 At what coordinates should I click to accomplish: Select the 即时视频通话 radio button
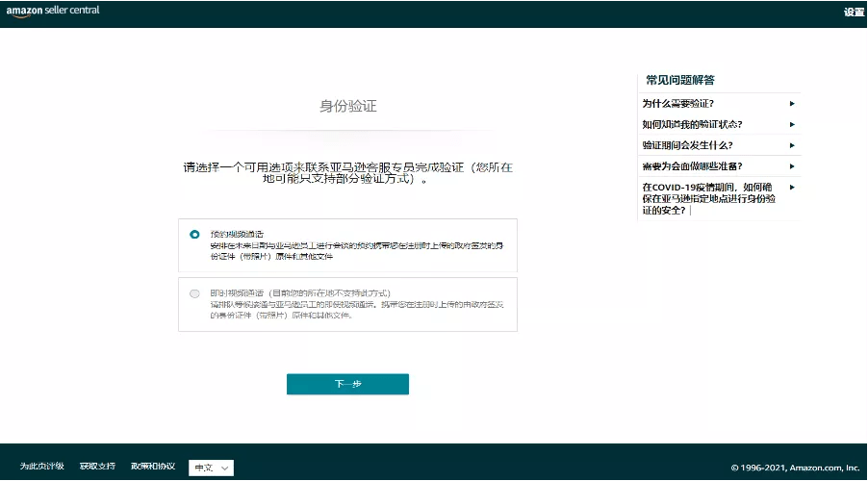(195, 292)
